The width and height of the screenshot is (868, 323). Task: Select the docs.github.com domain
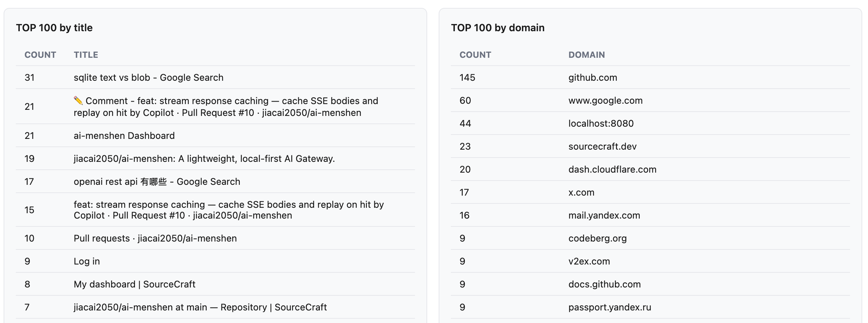coord(605,284)
